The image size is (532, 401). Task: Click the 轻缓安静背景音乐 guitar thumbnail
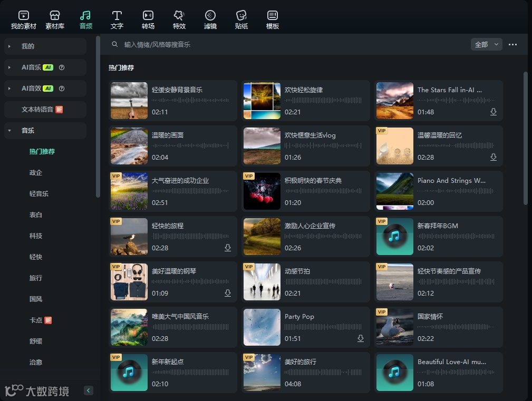pos(129,101)
